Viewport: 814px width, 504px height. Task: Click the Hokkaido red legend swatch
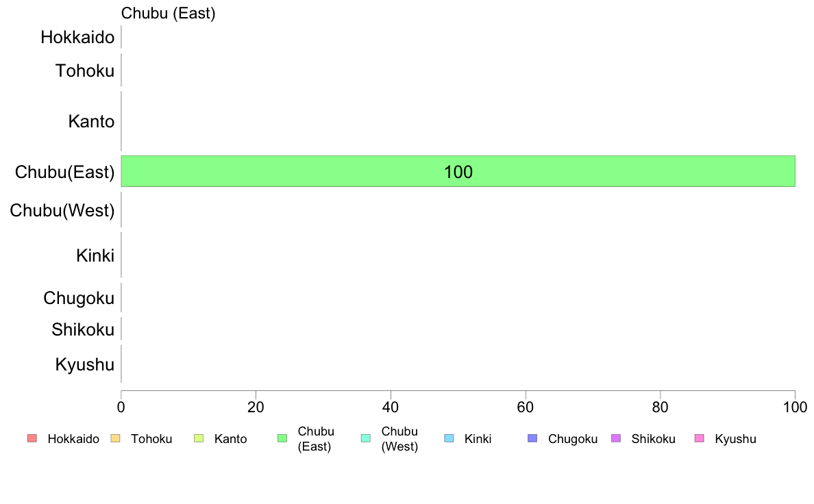32,439
